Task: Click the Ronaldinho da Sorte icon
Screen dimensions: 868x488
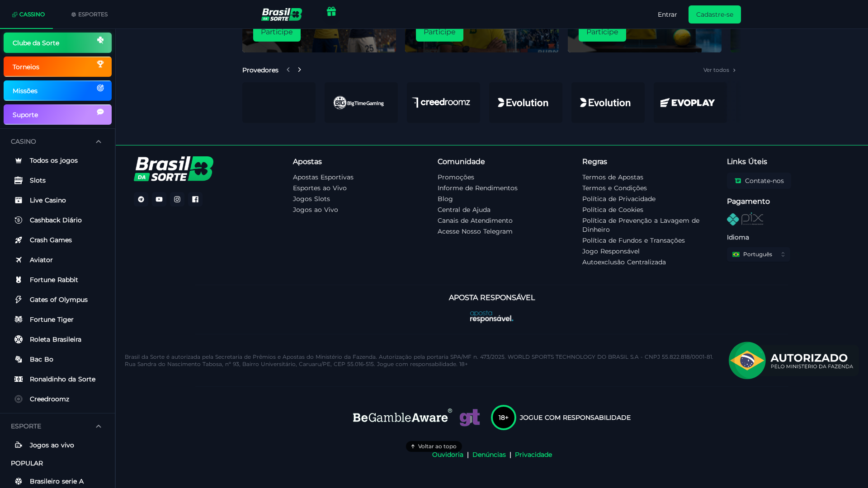Action: pos(19,379)
